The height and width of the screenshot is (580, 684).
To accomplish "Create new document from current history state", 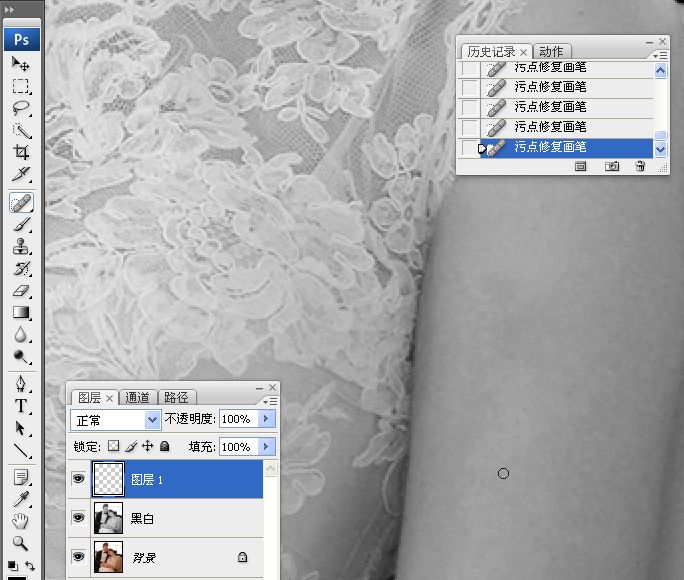I will 580,166.
